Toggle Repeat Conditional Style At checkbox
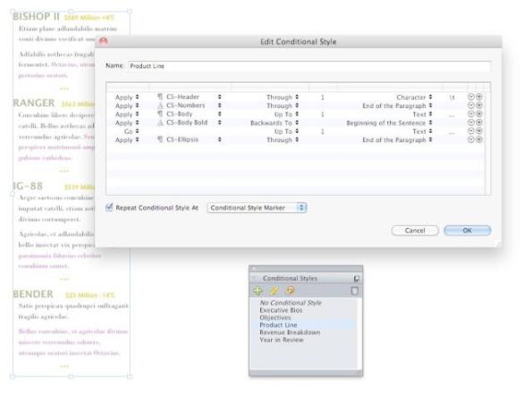Screen dimensions: 532x396 tap(109, 207)
